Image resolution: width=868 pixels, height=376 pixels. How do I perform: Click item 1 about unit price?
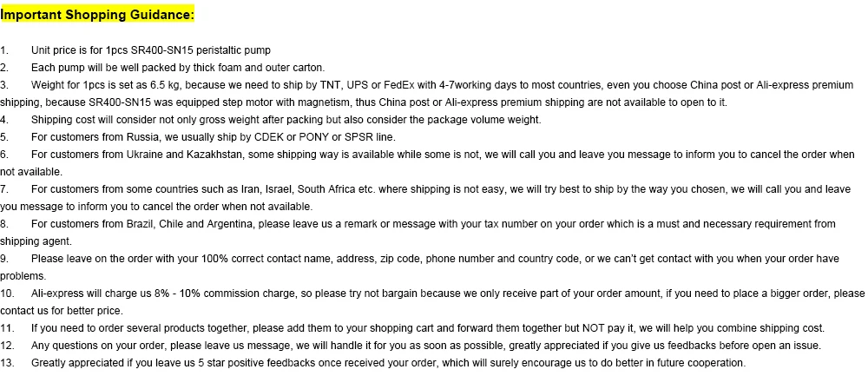(x=135, y=50)
